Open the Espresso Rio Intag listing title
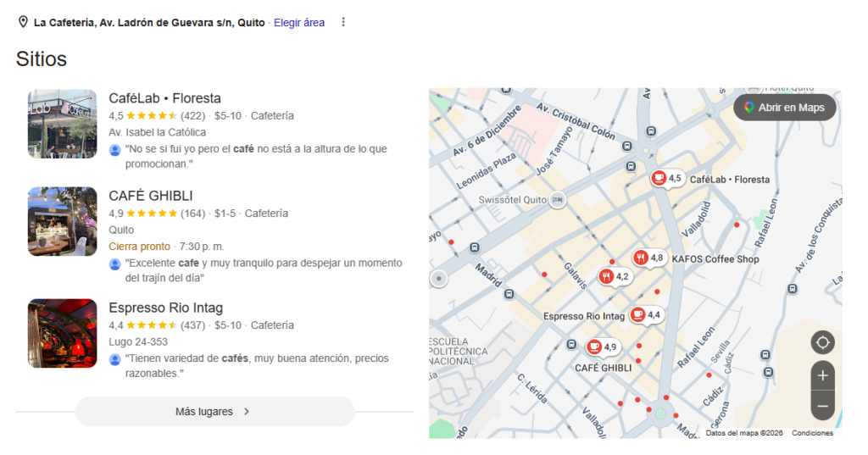Image resolution: width=868 pixels, height=455 pixels. click(165, 308)
